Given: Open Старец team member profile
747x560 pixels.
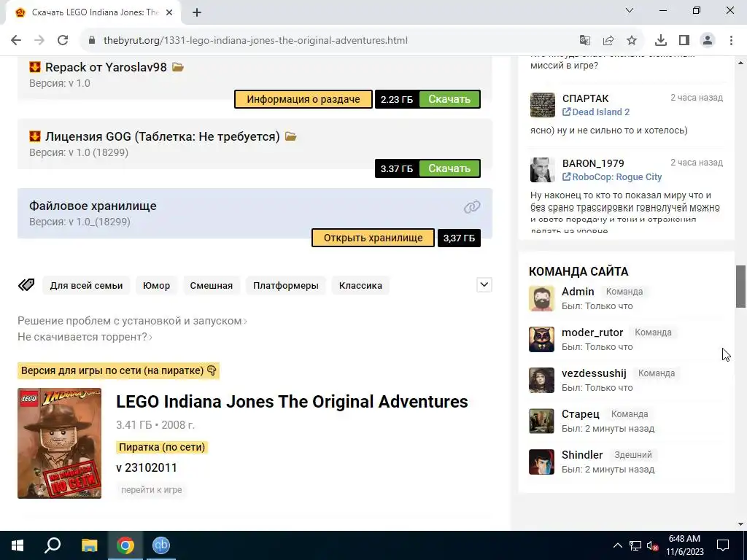Looking at the screenshot, I should pos(580,414).
